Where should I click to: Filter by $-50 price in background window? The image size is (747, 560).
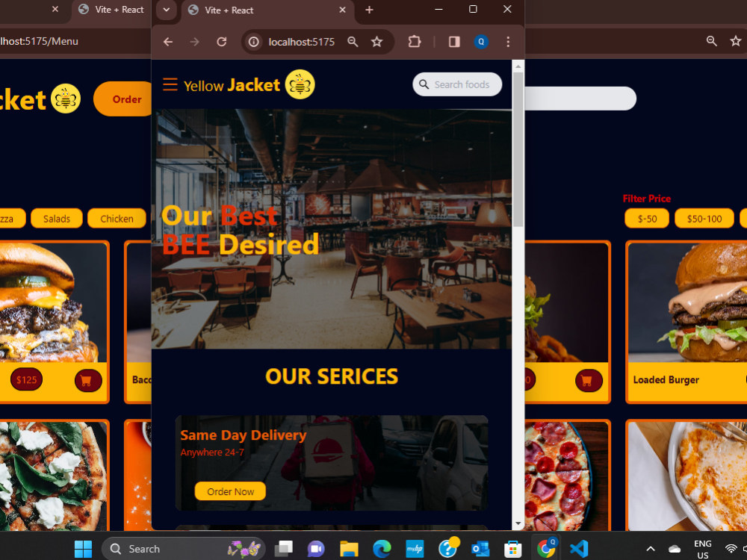[x=647, y=219]
